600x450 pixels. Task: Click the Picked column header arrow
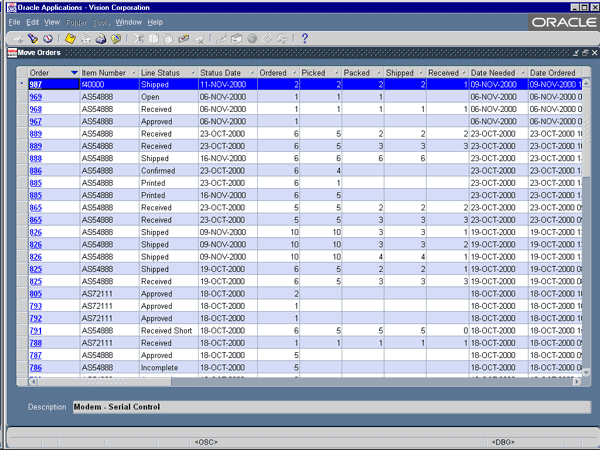click(337, 73)
